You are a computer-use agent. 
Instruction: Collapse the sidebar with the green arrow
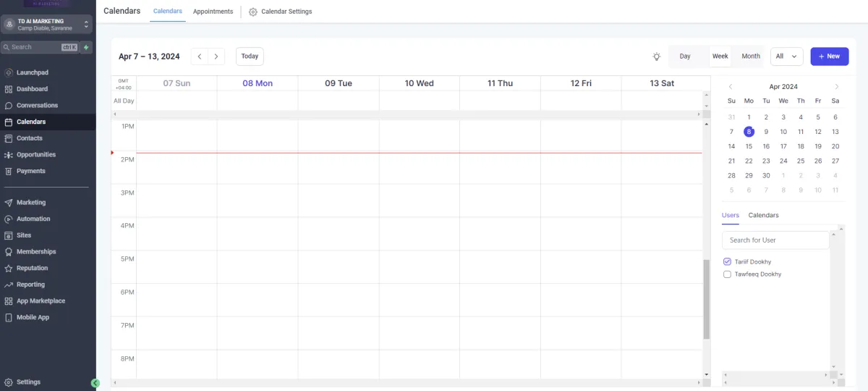coord(95,383)
